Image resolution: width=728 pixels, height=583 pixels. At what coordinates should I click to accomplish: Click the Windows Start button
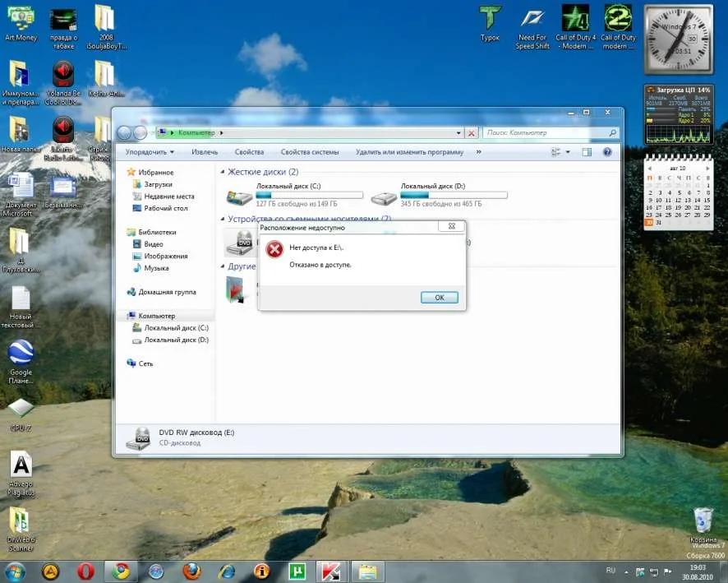click(x=15, y=571)
